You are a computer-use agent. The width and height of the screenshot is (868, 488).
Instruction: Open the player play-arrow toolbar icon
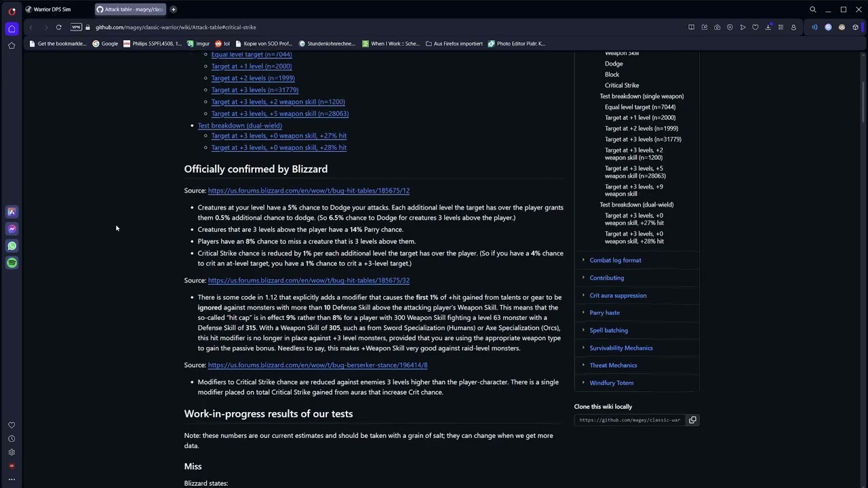[743, 27]
